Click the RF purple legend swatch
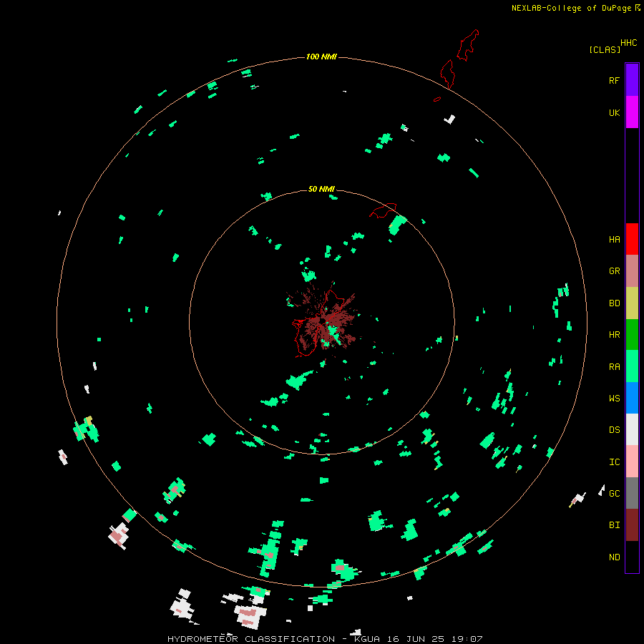This screenshot has width=644, height=644. click(632, 80)
